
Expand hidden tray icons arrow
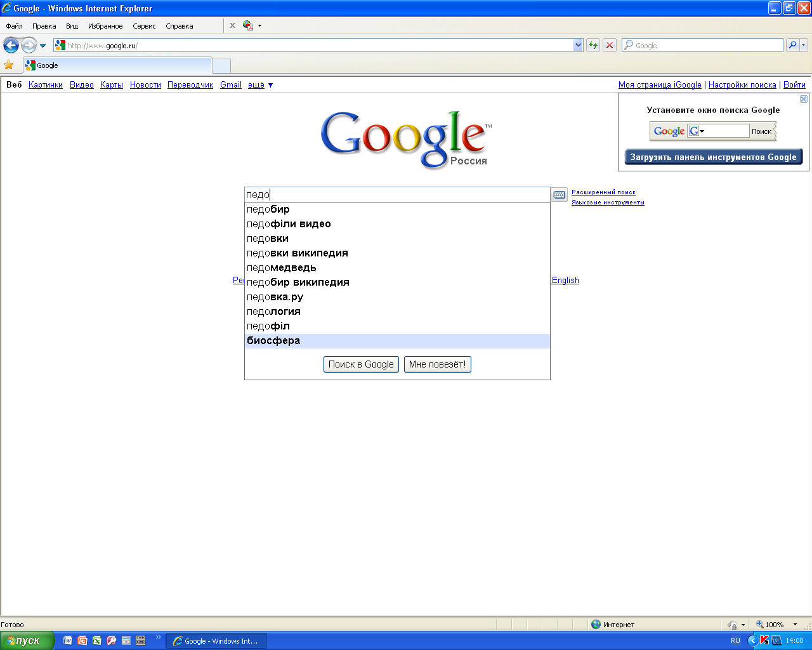(x=752, y=640)
